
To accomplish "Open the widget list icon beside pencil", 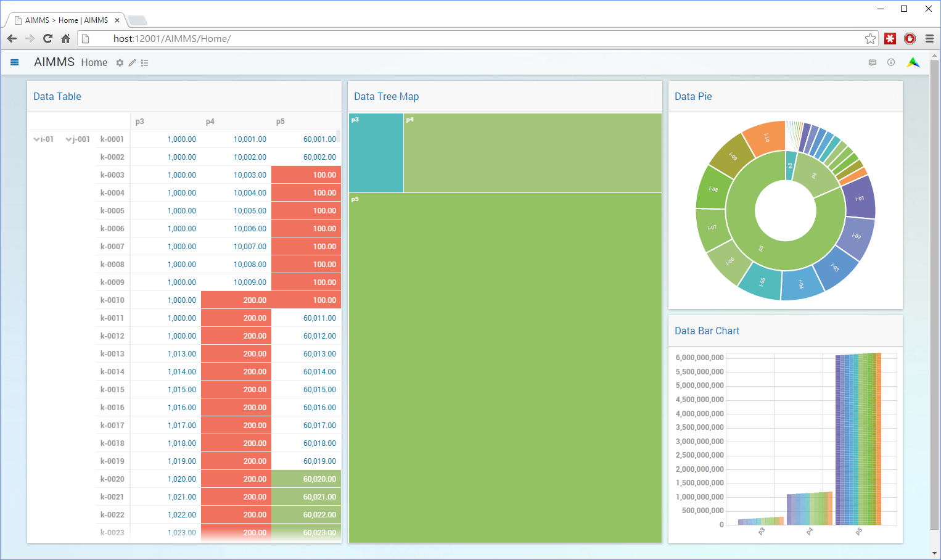I will 145,63.
